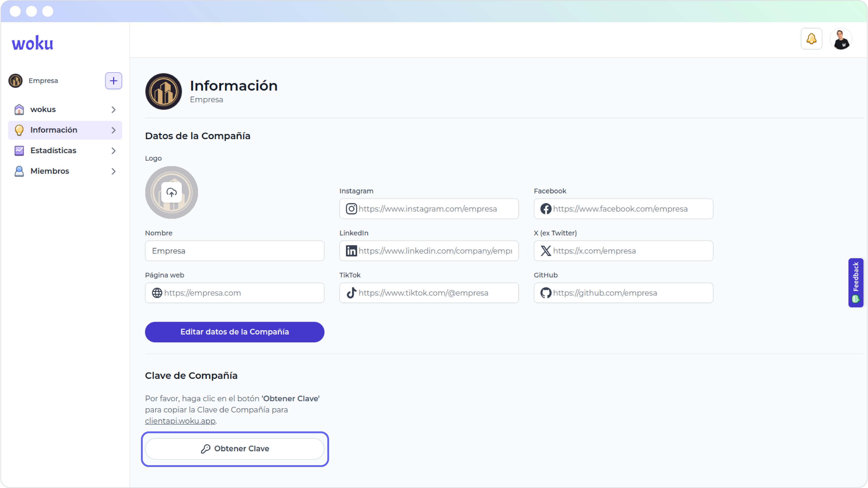This screenshot has height=488, width=868.
Task: Open the clientapi.woku.app link
Action: (180, 421)
